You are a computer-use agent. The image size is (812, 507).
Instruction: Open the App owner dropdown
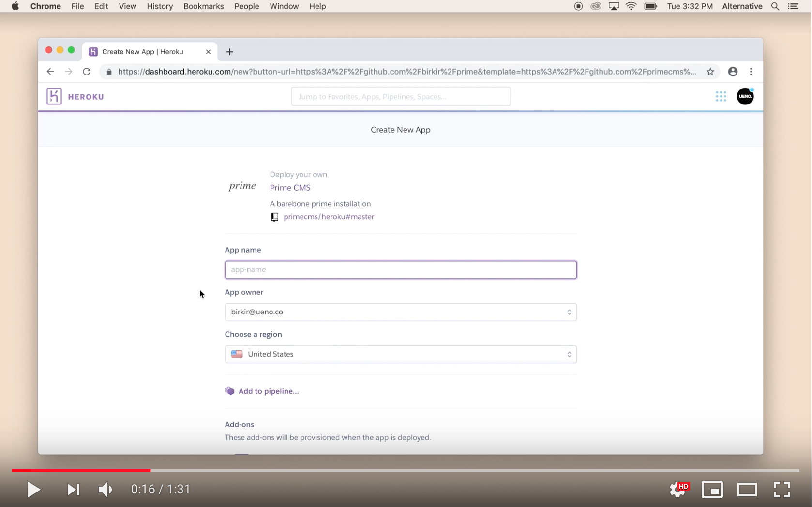point(400,312)
